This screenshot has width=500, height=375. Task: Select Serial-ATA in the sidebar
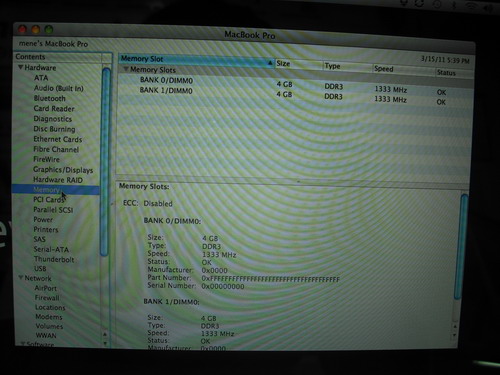(x=51, y=249)
